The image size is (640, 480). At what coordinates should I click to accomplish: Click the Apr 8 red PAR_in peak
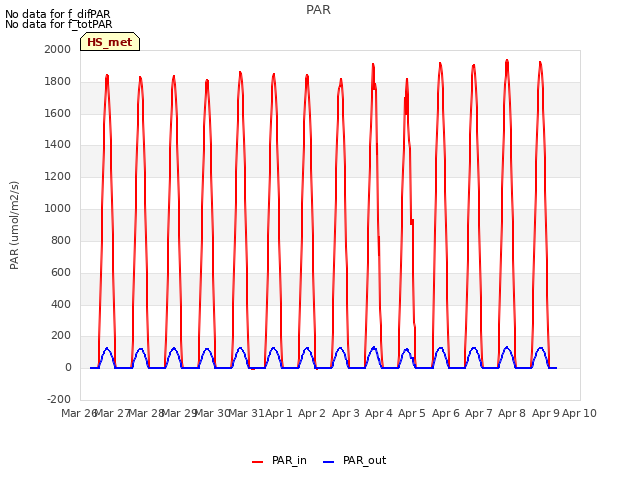507,61
